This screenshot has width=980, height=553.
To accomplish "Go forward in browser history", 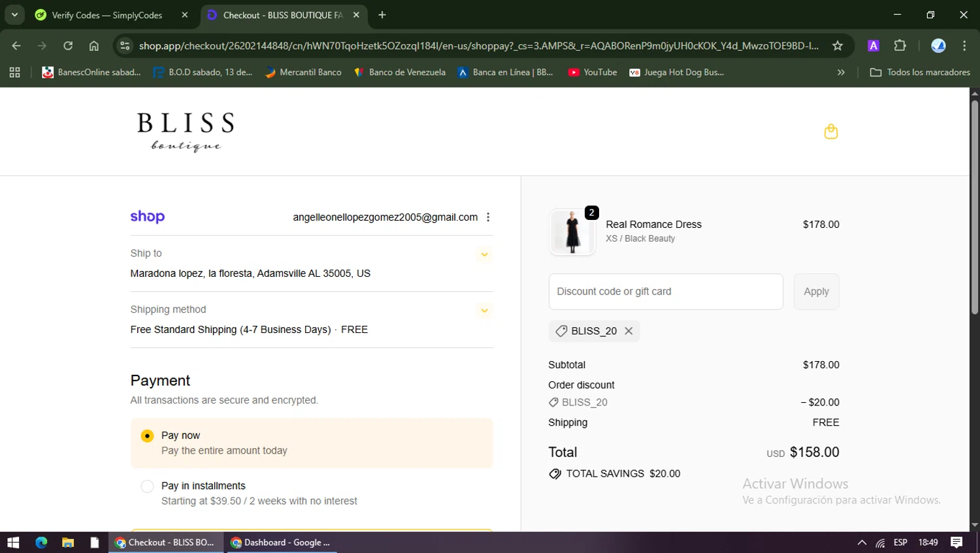I will point(42,46).
